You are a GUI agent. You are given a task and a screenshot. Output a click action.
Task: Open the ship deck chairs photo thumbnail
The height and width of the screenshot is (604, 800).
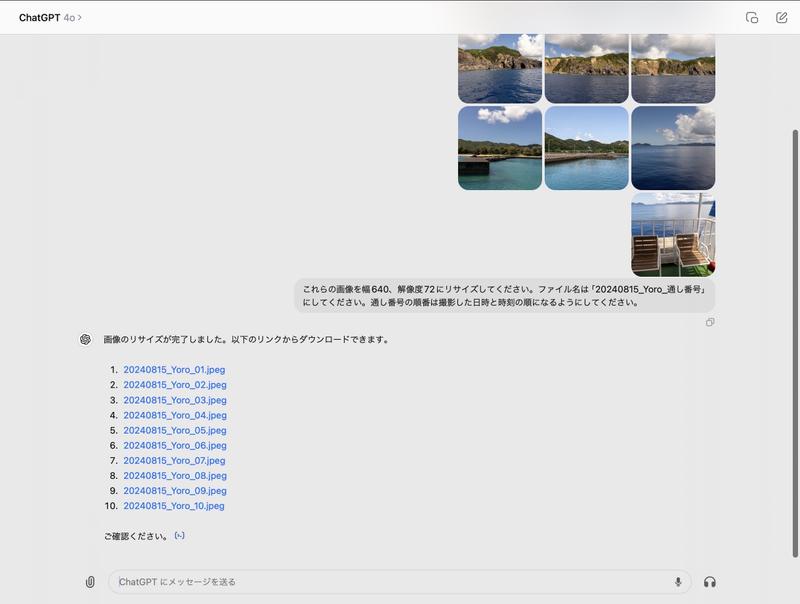pos(673,234)
